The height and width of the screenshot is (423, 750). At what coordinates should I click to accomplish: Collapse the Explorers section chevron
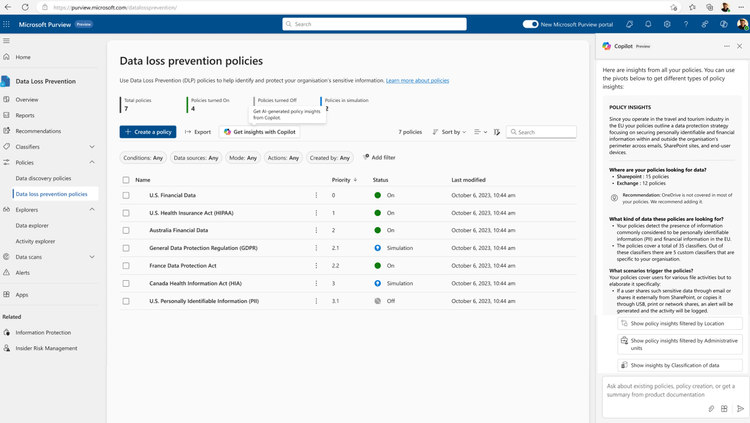[92, 209]
